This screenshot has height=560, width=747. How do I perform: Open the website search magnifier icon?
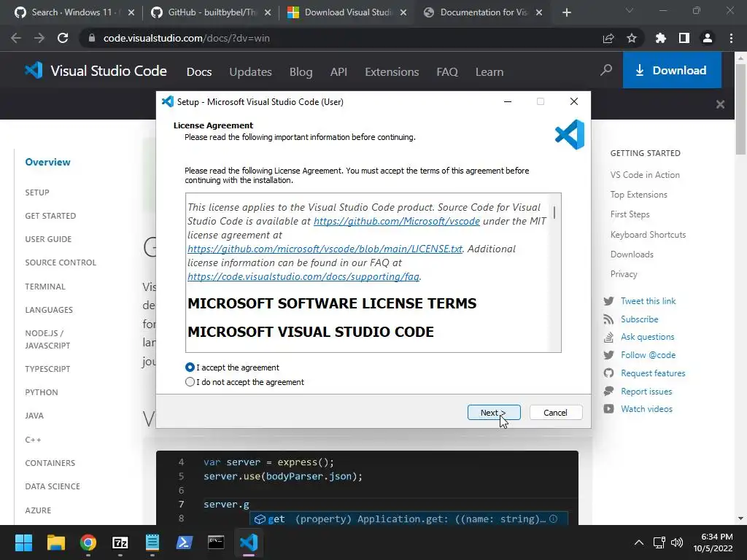(606, 71)
